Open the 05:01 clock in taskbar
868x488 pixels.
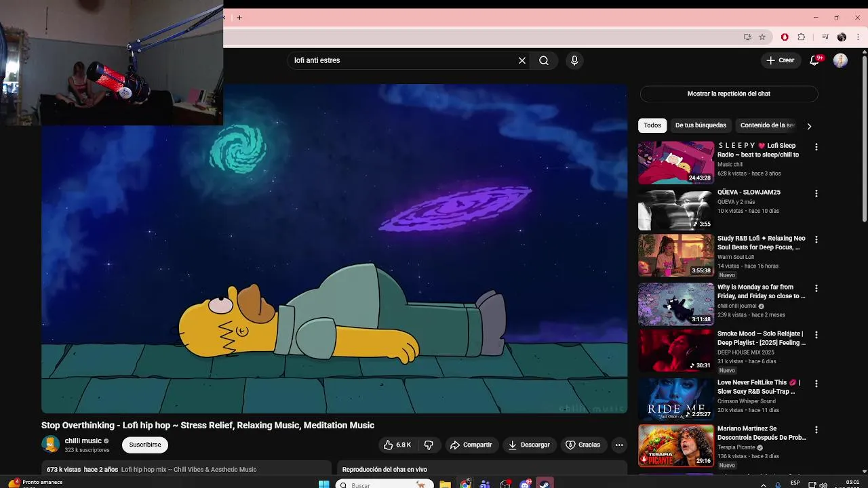[852, 483]
